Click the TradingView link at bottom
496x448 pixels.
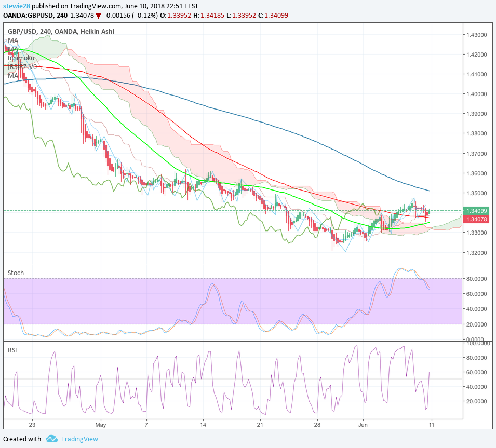[79, 439]
